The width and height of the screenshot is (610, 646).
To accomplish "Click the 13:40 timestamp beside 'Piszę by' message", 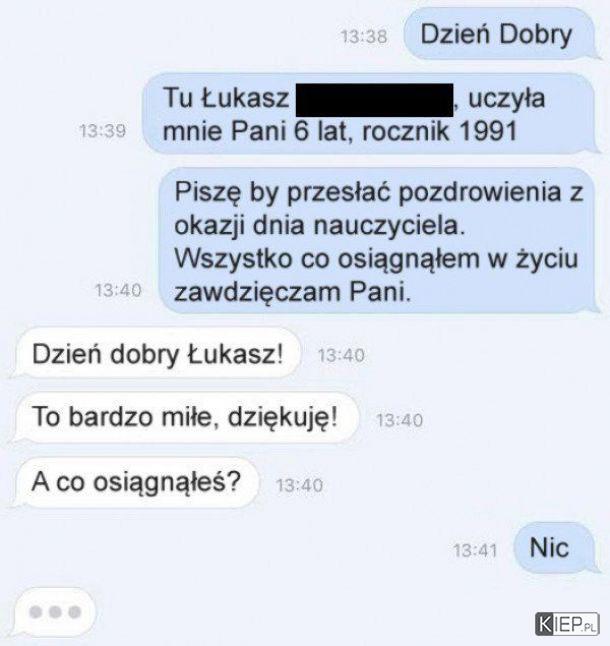I will pyautogui.click(x=118, y=290).
